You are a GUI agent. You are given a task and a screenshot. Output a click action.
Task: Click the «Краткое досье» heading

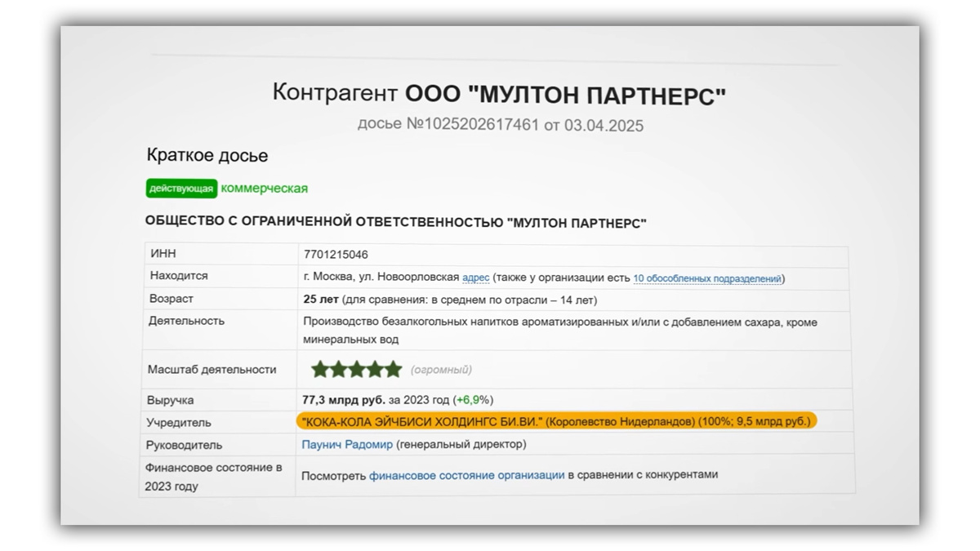(x=207, y=155)
